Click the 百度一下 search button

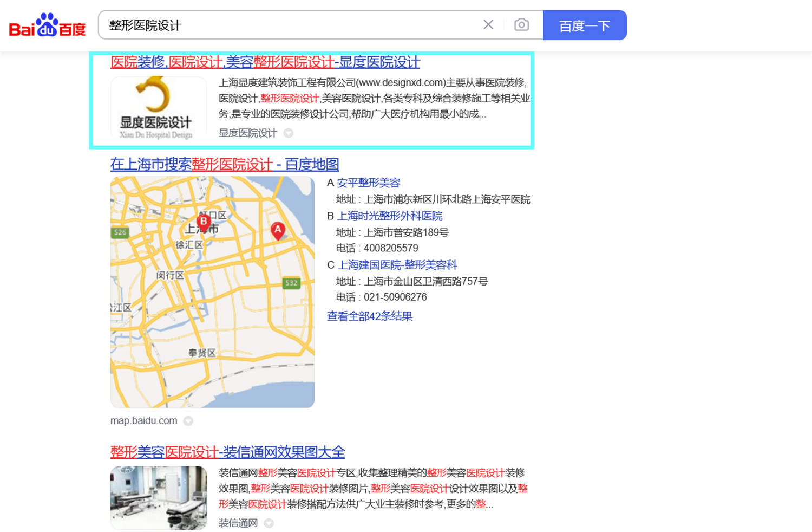click(585, 25)
